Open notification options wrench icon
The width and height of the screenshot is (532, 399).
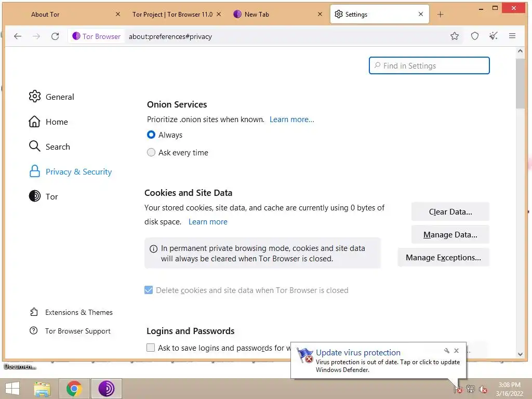(x=446, y=351)
